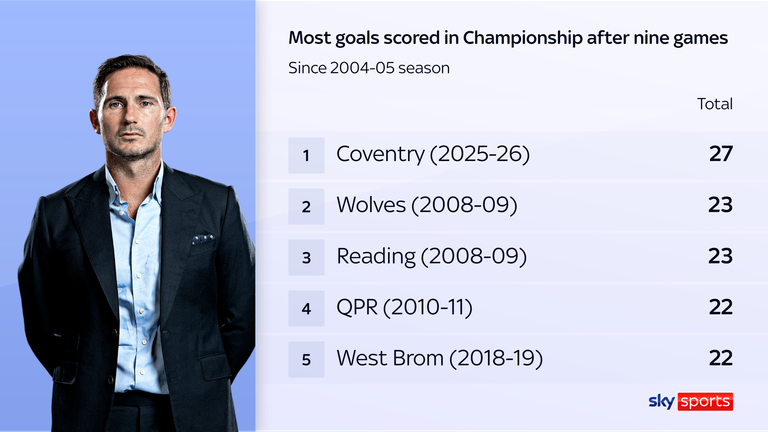
Task: Click the rank 1 number box
Action: 306,155
